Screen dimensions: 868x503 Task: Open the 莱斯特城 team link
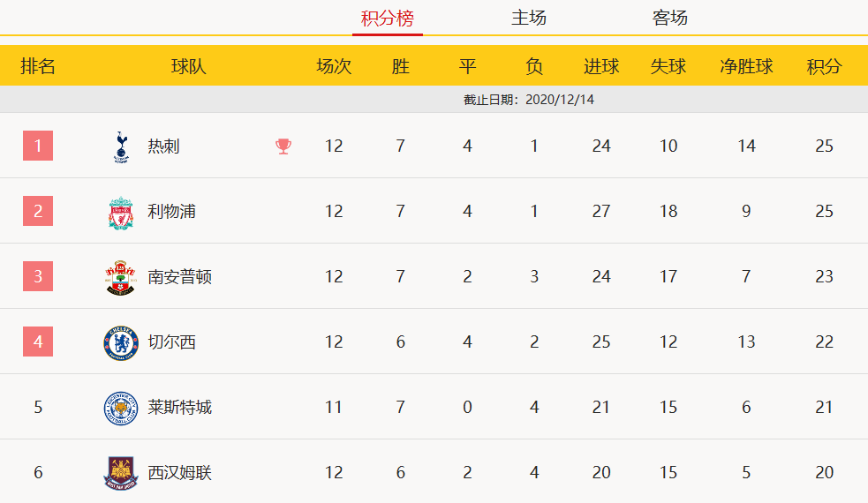(180, 408)
